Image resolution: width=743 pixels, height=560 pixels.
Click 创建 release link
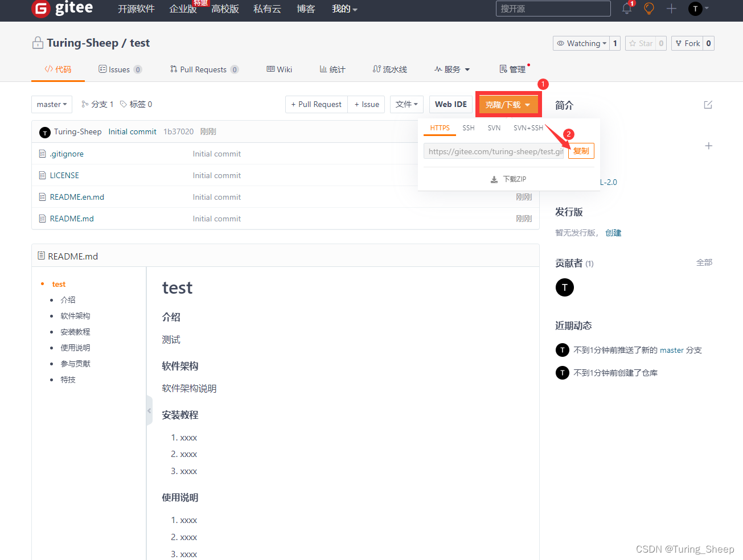coord(613,233)
